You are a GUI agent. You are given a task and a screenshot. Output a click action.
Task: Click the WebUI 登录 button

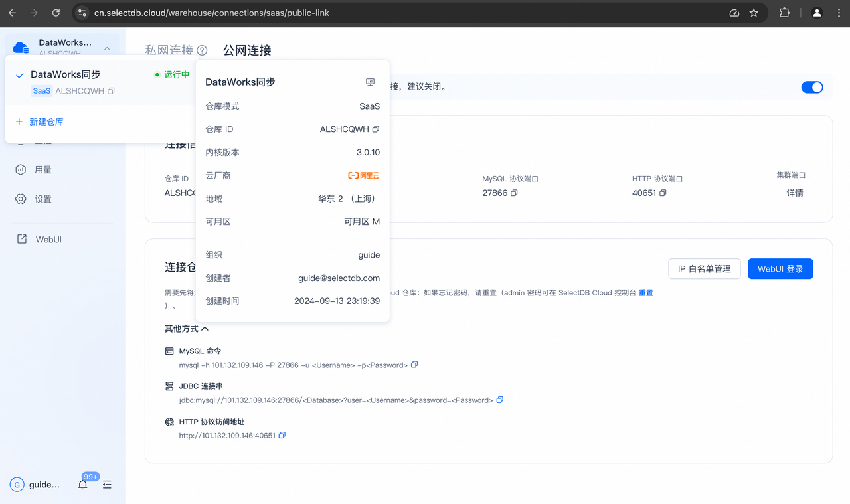point(780,269)
